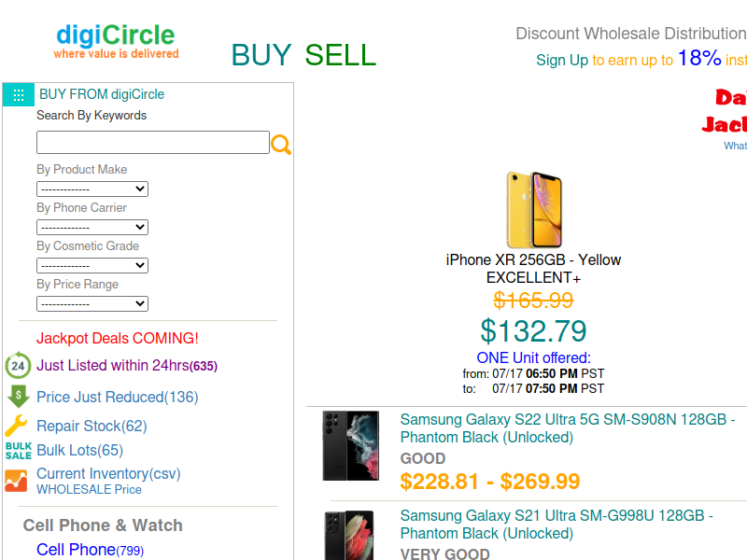Click the 24-hour Just Listed icon

click(18, 365)
